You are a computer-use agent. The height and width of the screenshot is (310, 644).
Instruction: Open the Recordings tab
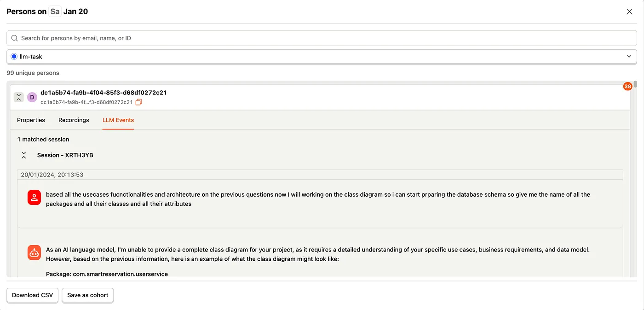[74, 120]
